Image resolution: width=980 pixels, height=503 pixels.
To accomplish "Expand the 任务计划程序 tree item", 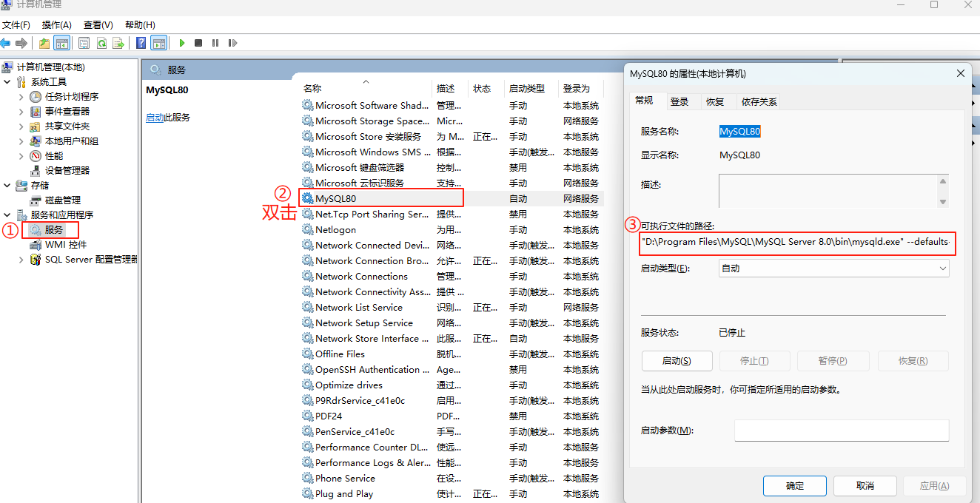I will (21, 96).
